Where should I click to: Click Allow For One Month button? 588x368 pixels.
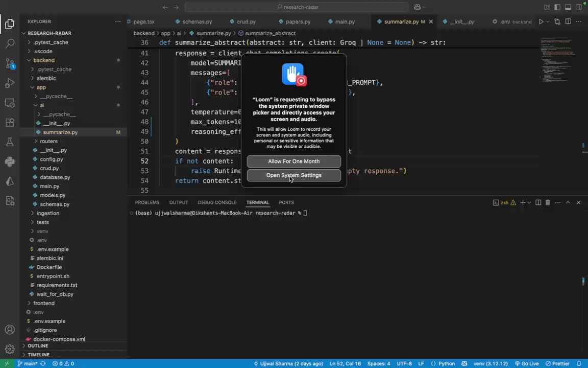(293, 162)
